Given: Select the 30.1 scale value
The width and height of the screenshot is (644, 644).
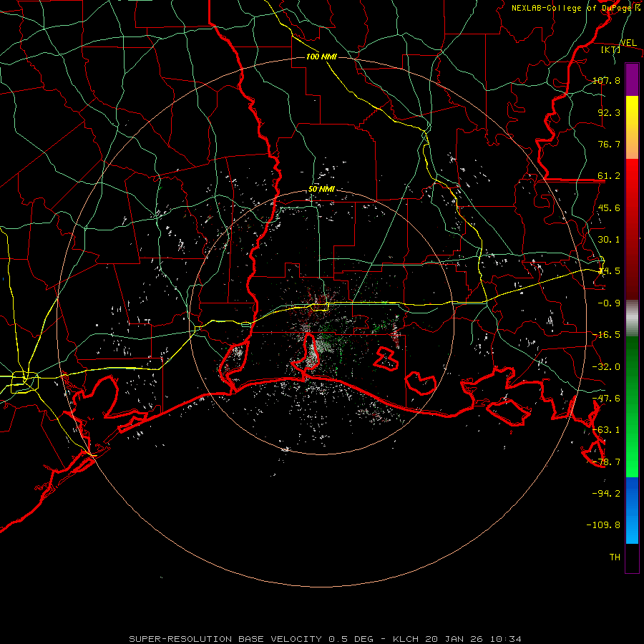Looking at the screenshot, I should (609, 240).
